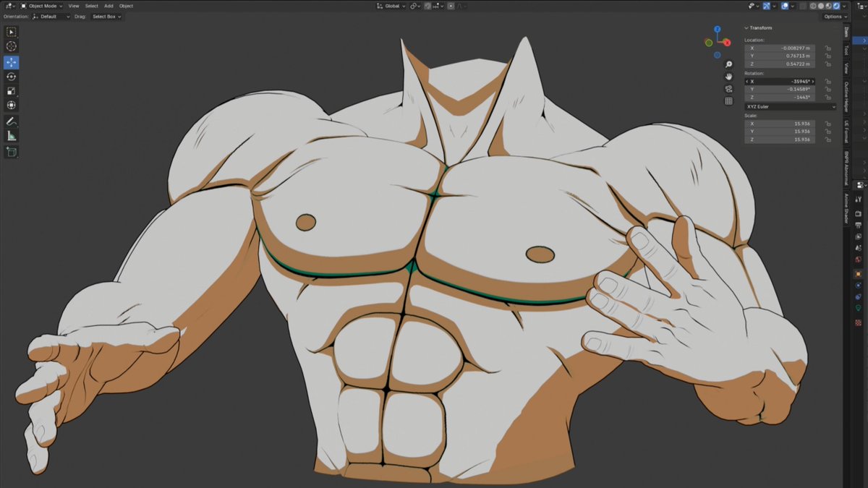Select the Measure tool
This screenshot has width=868, height=488.
coord(12,136)
